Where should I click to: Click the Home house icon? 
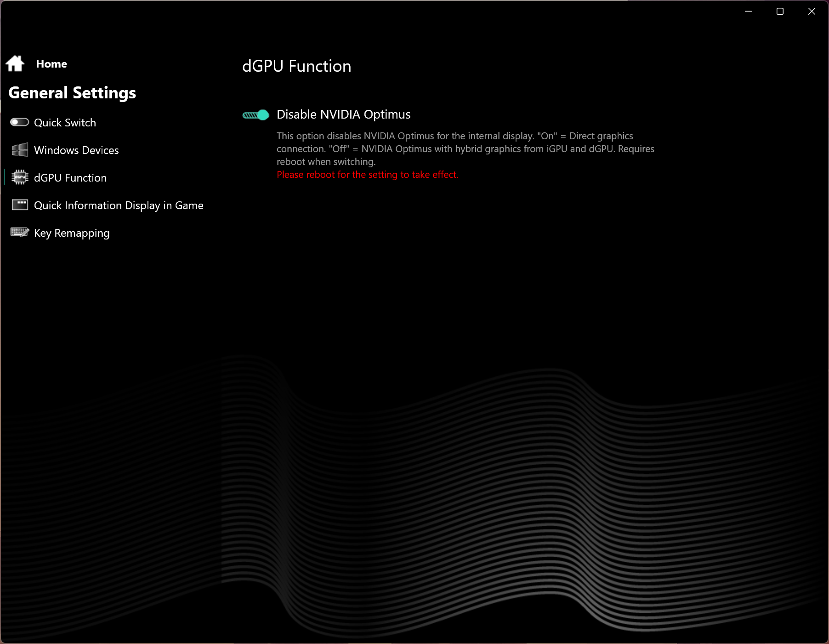point(15,63)
